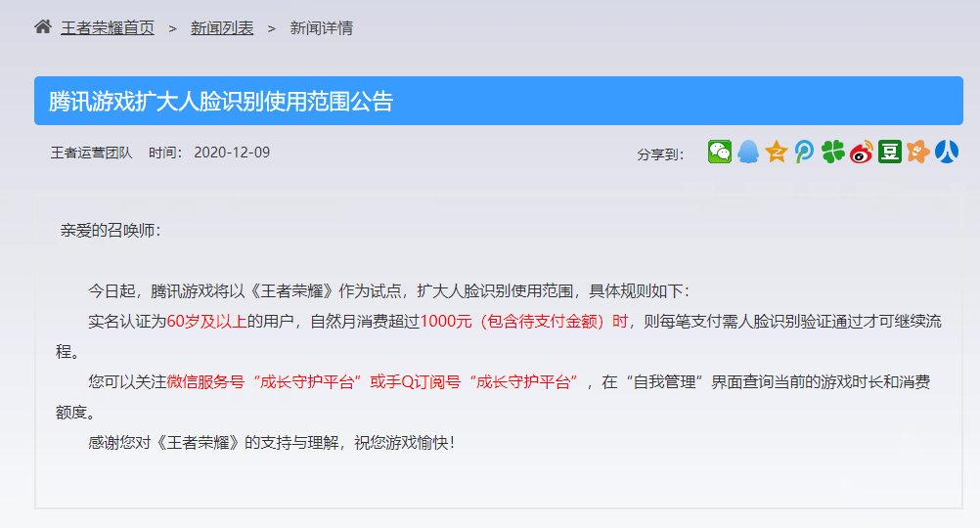Share to Tencent Weibo icon
980x528 pixels.
pos(804,152)
